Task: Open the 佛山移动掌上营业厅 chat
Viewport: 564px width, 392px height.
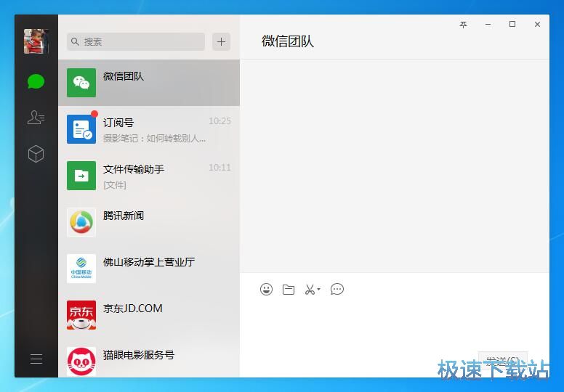Action: tap(149, 269)
